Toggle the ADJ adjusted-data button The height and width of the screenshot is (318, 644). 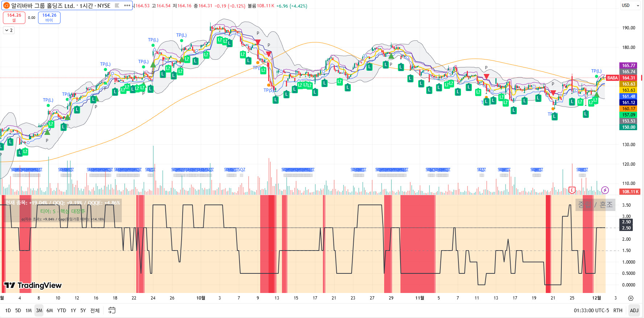(634, 310)
